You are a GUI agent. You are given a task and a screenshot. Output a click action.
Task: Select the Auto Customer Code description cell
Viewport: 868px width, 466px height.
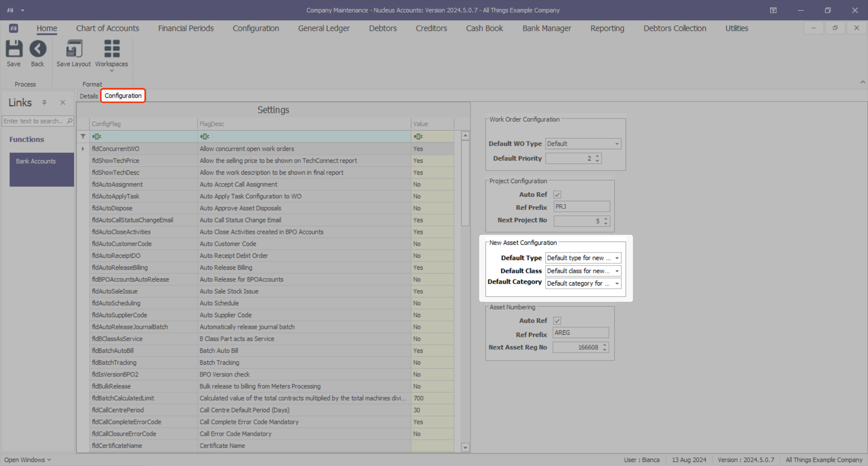304,244
